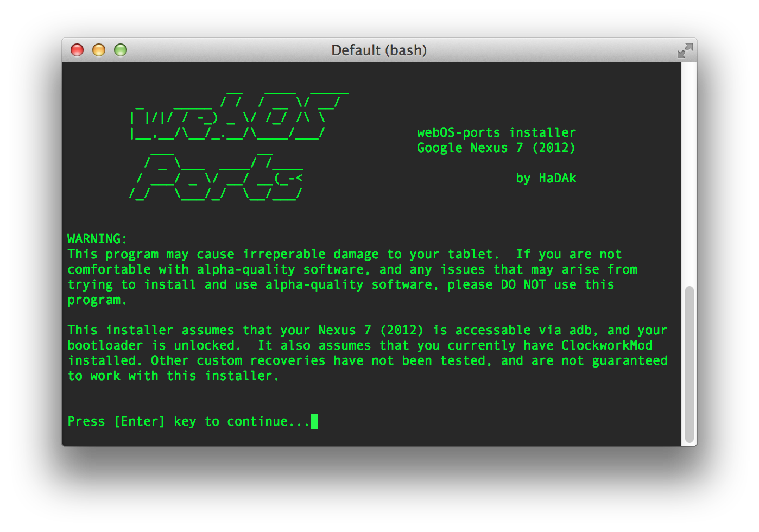Click the "WARNING:" heading text
This screenshot has width=759, height=532.
coord(97,239)
